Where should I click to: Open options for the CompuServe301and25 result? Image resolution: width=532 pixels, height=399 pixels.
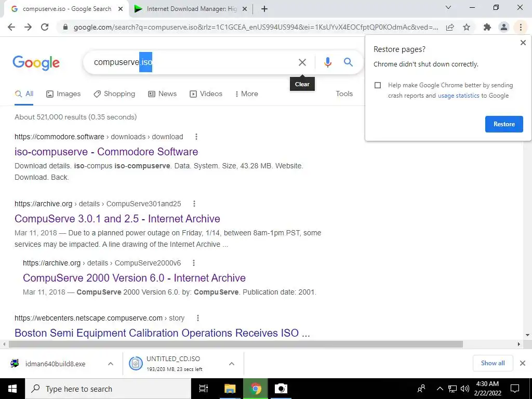tap(194, 204)
